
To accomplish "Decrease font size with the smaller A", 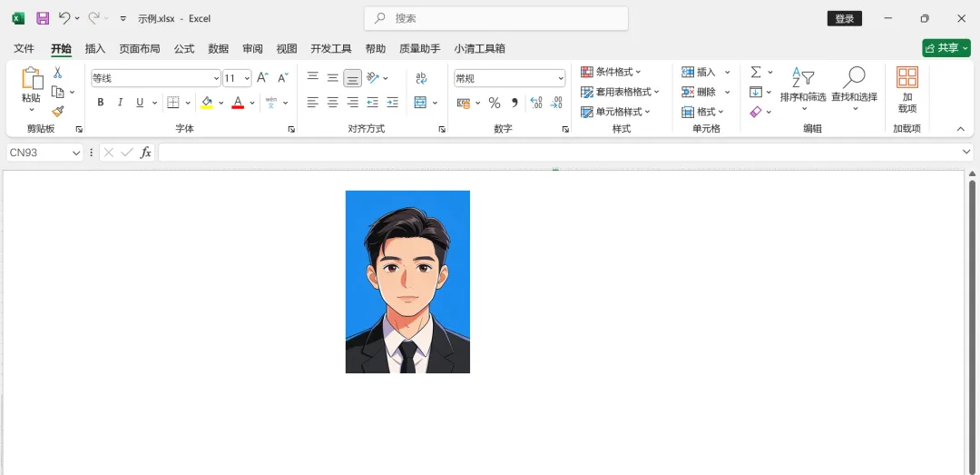I will [x=283, y=77].
